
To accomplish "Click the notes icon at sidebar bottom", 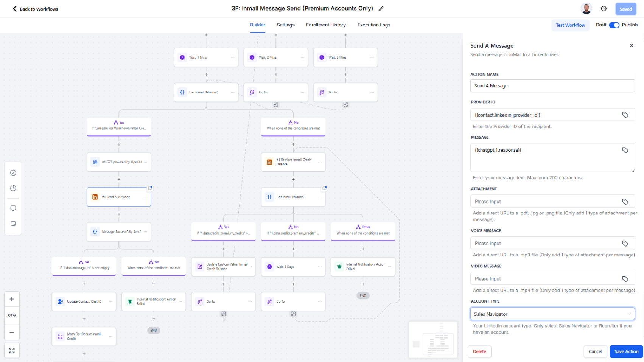I will pos(13,224).
